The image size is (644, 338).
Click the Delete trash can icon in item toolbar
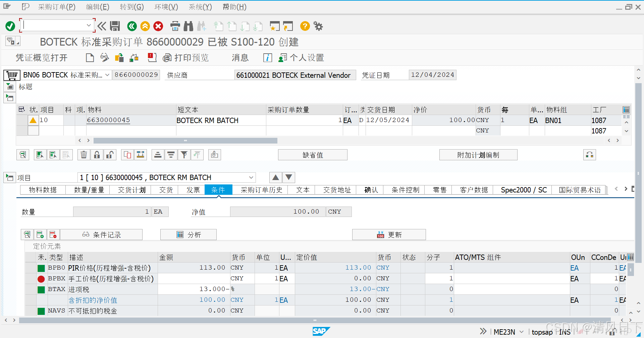coord(84,155)
